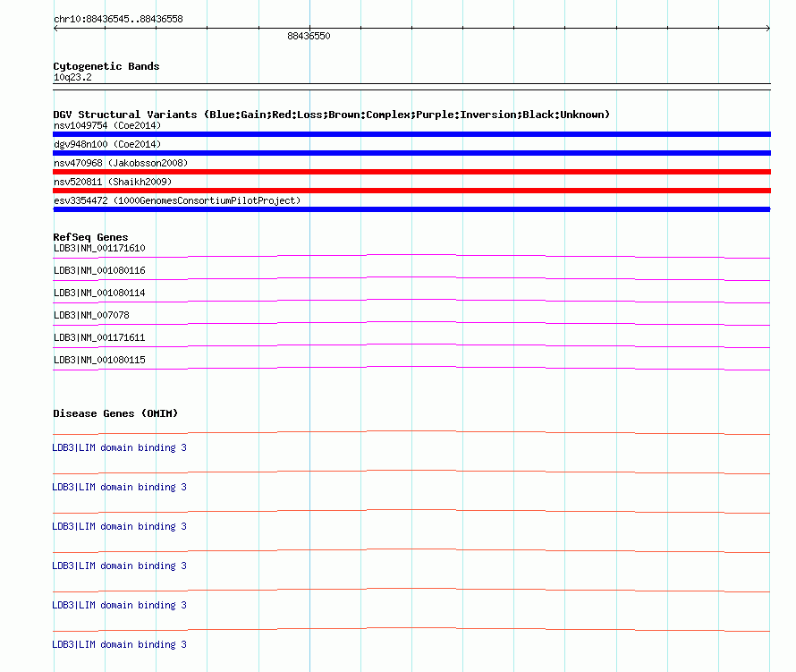
Task: Click magenta transcript line under LDB3|NM_001171610
Action: [411, 256]
